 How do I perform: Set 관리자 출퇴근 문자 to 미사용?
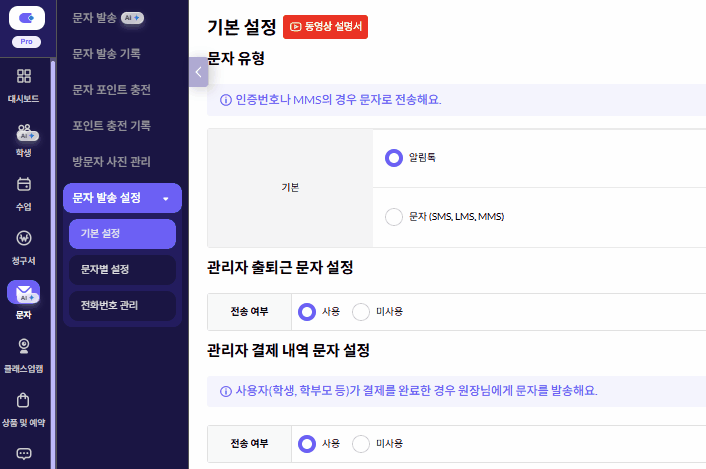pyautogui.click(x=361, y=311)
